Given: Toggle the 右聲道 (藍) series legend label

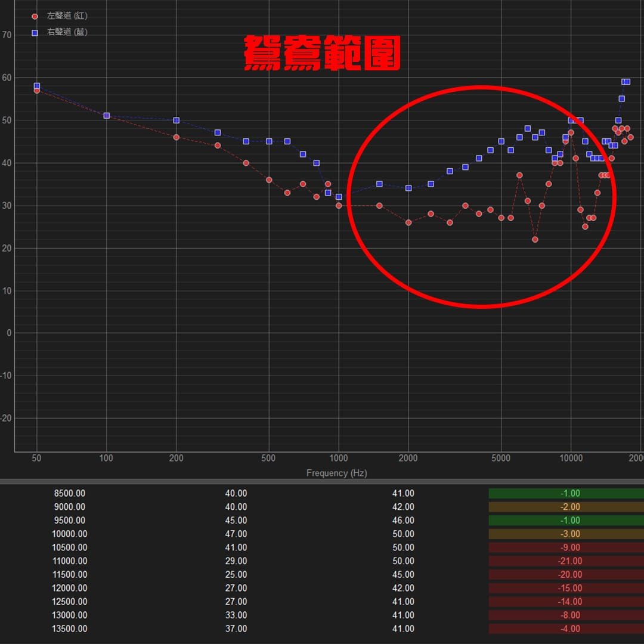Looking at the screenshot, I should point(67,32).
